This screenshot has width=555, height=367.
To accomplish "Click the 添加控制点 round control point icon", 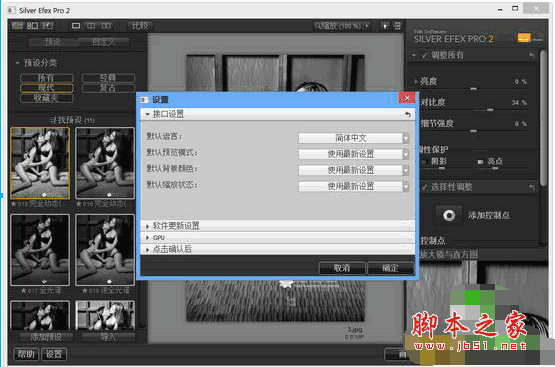I will 449,215.
